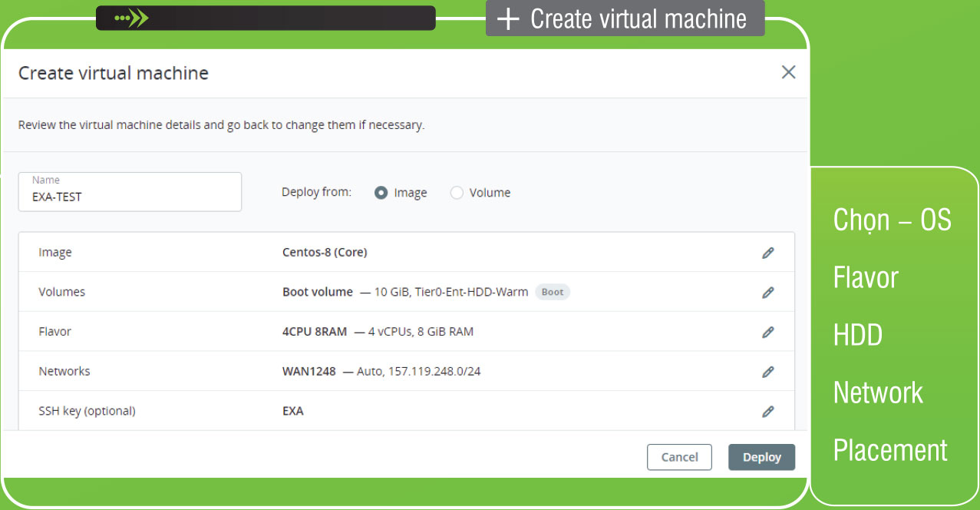Image resolution: width=980 pixels, height=510 pixels.
Task: Click the edit pencil for Networks
Action: (x=767, y=372)
